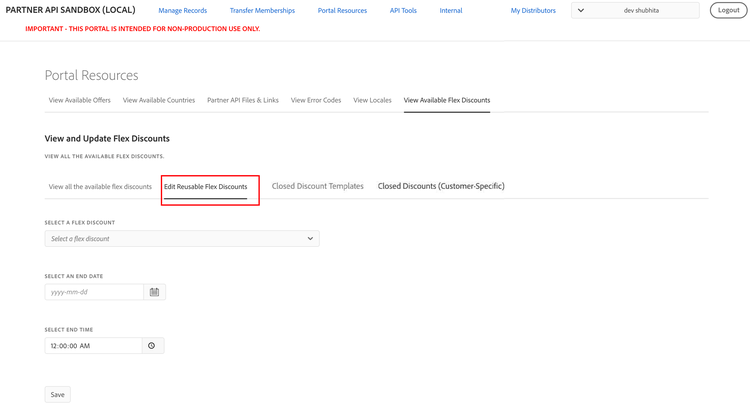Select Edit Reusable Flex Discounts subtab
Viewport: 750px width, 407px height.
click(x=206, y=187)
